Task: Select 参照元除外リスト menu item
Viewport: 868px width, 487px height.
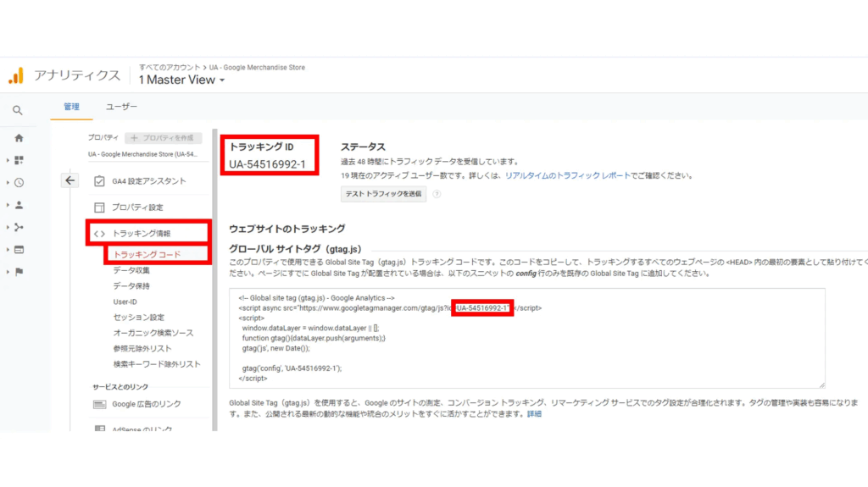Action: click(x=142, y=349)
